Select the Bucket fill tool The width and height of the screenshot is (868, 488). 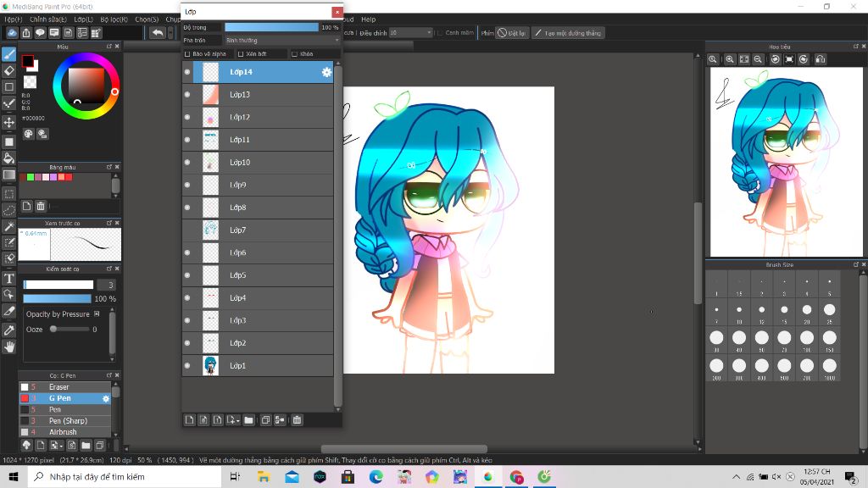point(8,158)
